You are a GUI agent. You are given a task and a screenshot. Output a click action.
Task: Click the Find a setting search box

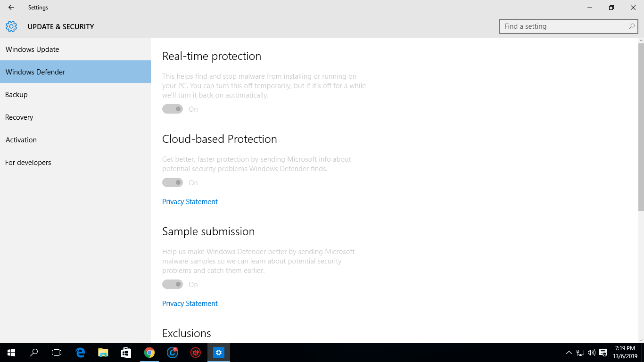tap(568, 26)
